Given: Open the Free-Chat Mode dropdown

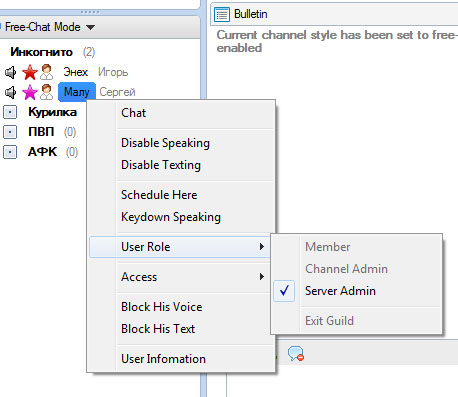Looking at the screenshot, I should point(90,27).
